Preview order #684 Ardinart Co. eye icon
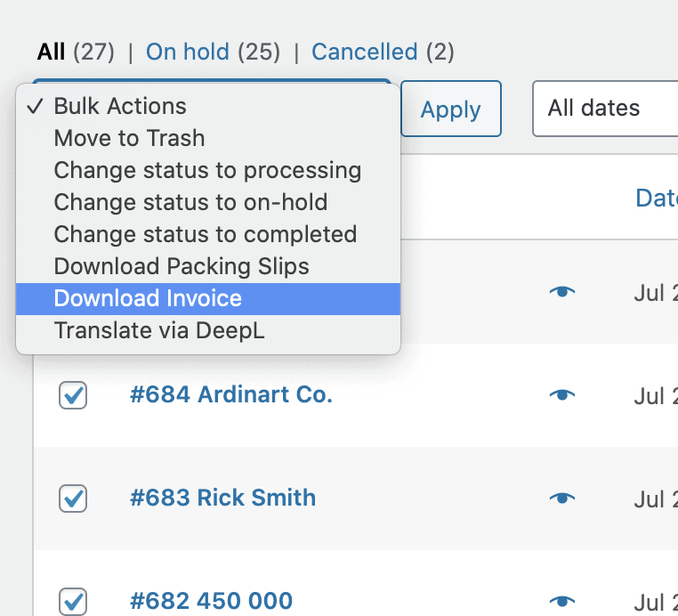678x616 pixels. (561, 394)
